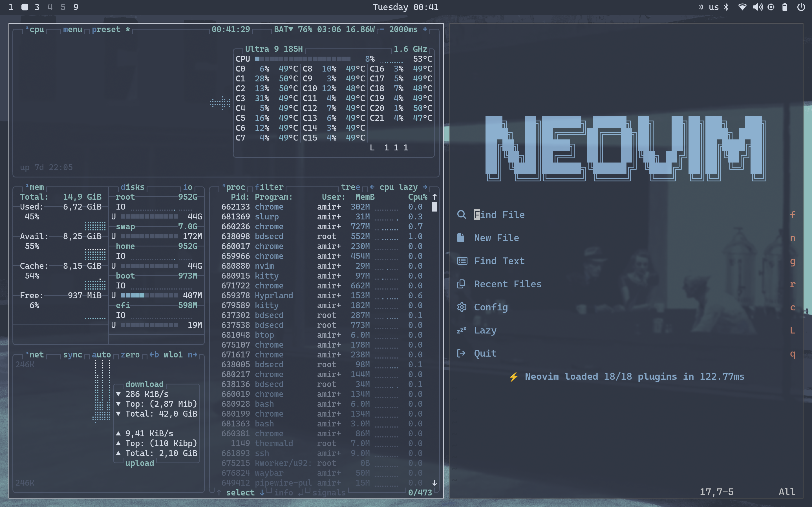Click the Find File magnifier icon
Screen dimensions: 812x507
462,215
